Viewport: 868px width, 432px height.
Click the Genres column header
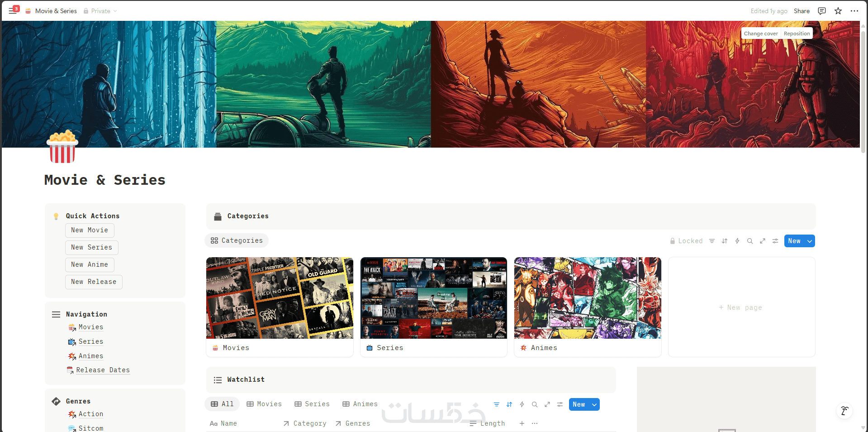[353, 423]
